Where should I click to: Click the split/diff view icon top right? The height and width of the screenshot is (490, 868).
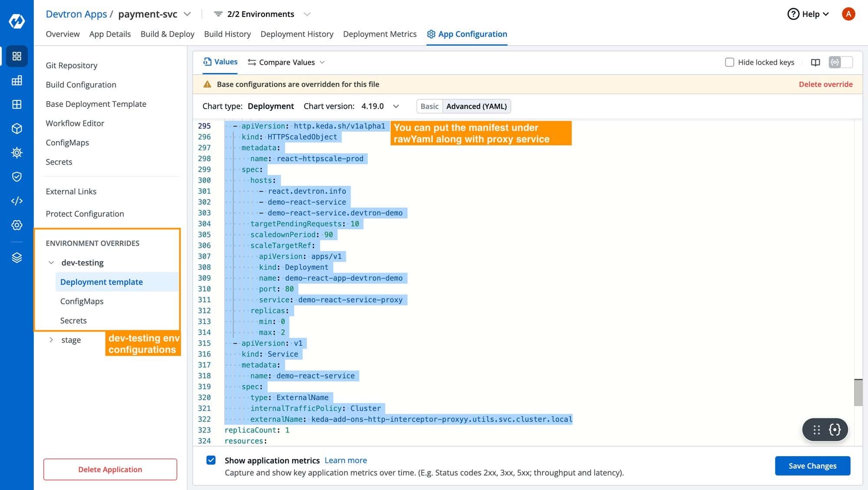click(x=816, y=62)
